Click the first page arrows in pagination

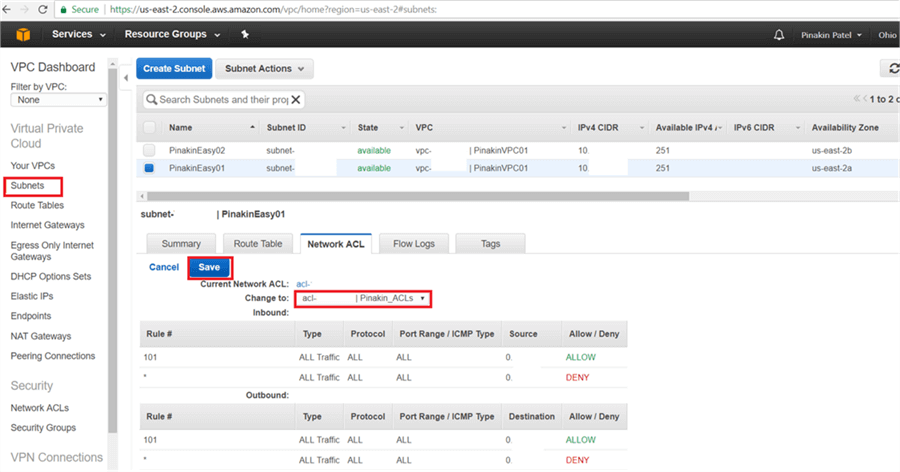coord(856,99)
